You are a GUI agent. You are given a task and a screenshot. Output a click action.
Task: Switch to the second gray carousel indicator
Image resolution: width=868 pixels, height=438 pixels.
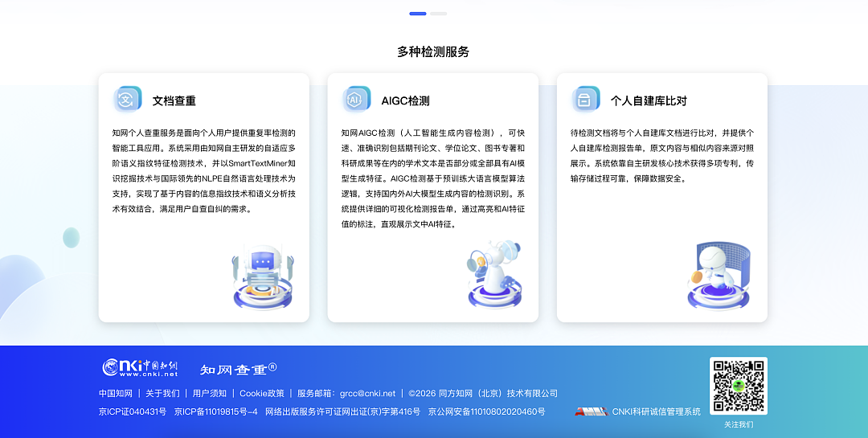pos(439,14)
